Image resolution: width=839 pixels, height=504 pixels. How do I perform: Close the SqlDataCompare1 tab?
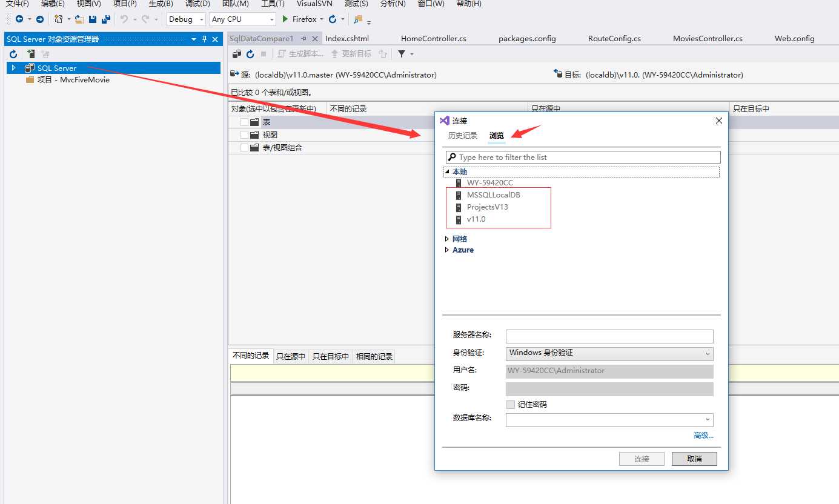click(x=315, y=38)
